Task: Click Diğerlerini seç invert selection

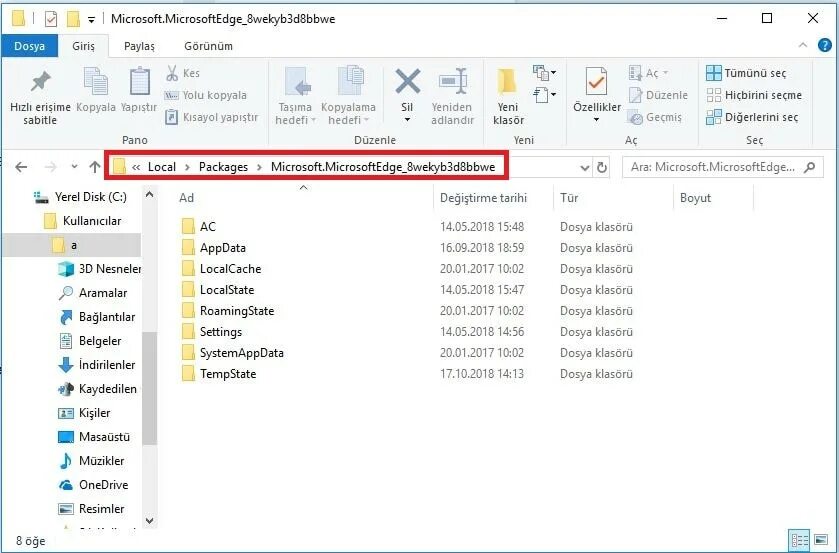Action: pos(752,117)
